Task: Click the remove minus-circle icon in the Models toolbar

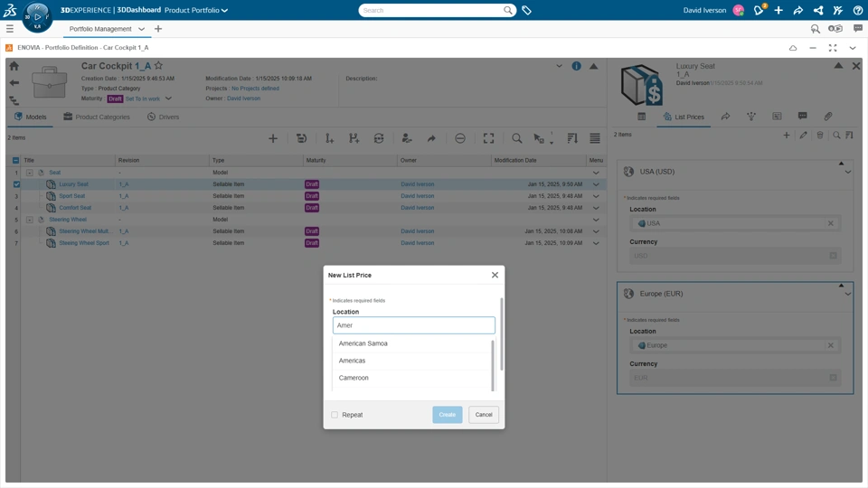Action: (x=460, y=138)
